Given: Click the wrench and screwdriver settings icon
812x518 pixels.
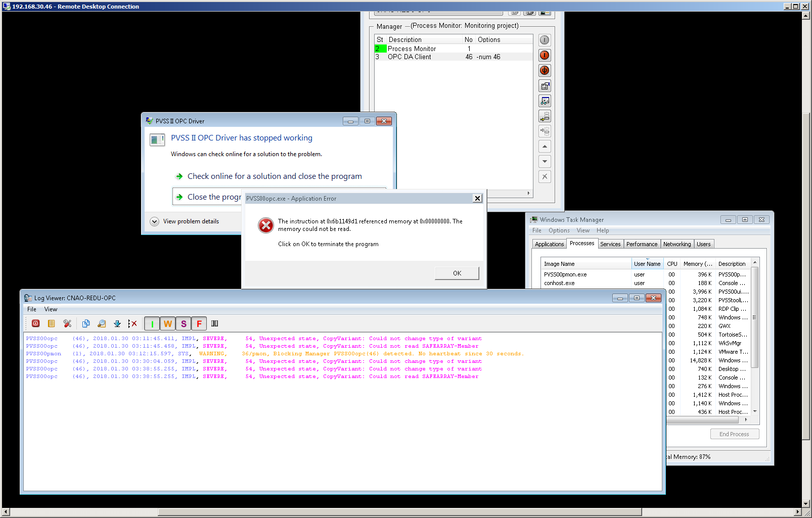Looking at the screenshot, I should [x=67, y=323].
